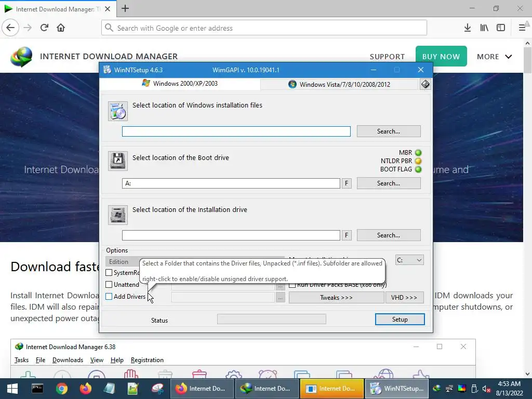Viewport: 532px width, 399px height.
Task: Click the Setup button
Action: click(x=400, y=320)
